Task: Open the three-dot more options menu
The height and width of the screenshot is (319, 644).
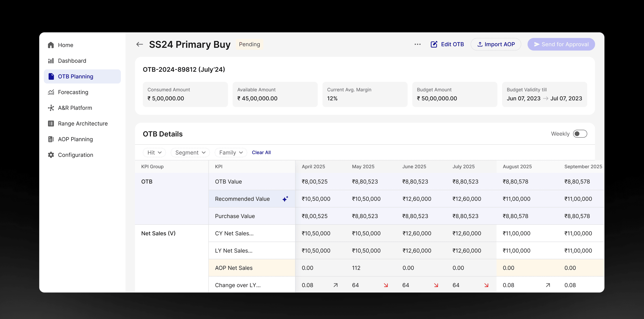Action: [x=417, y=44]
